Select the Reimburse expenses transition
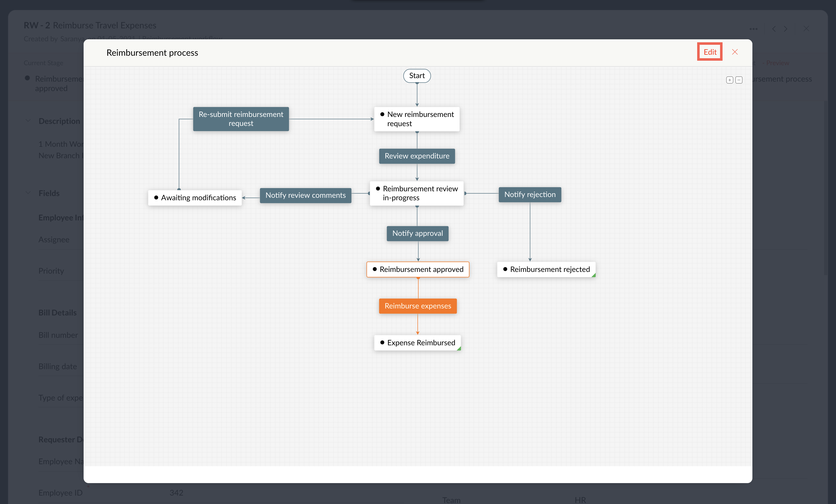Screen dimensions: 836x504 [x=418, y=306]
